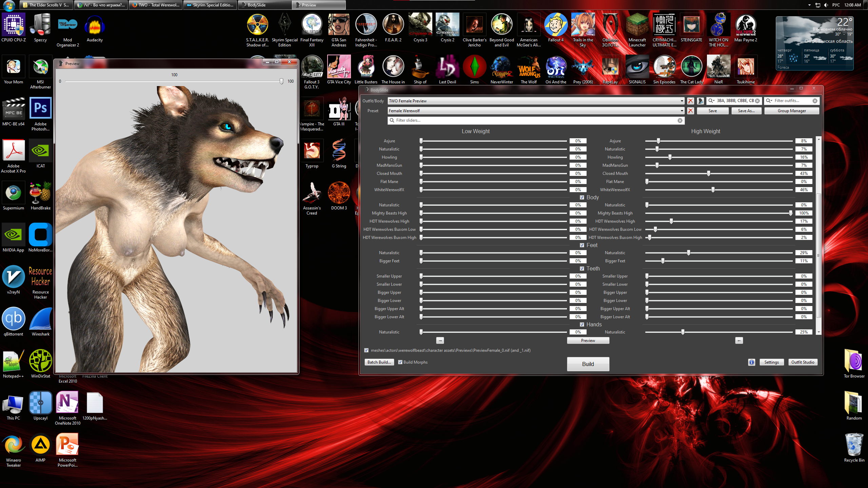Click the Save preset button
This screenshot has width=868, height=488.
coord(713,111)
